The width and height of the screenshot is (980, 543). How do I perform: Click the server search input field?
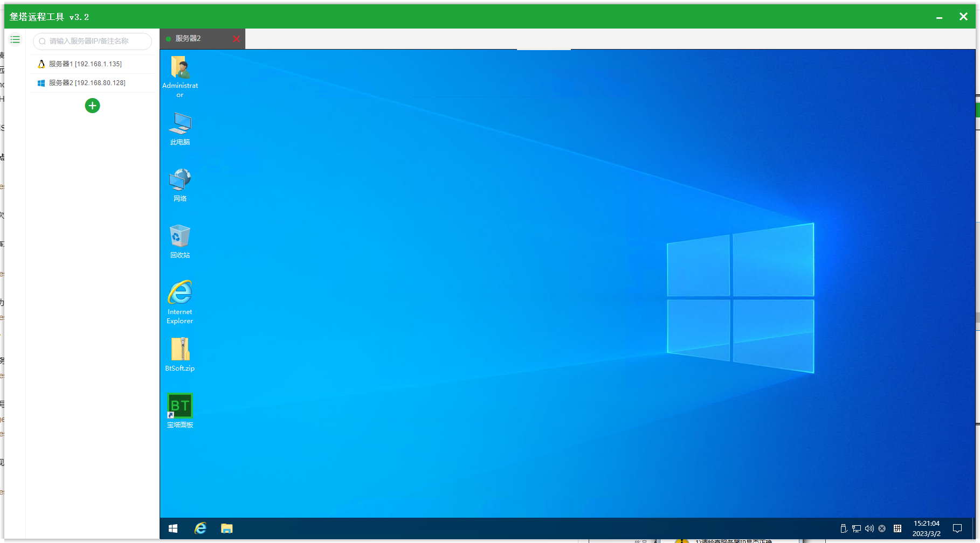click(93, 41)
